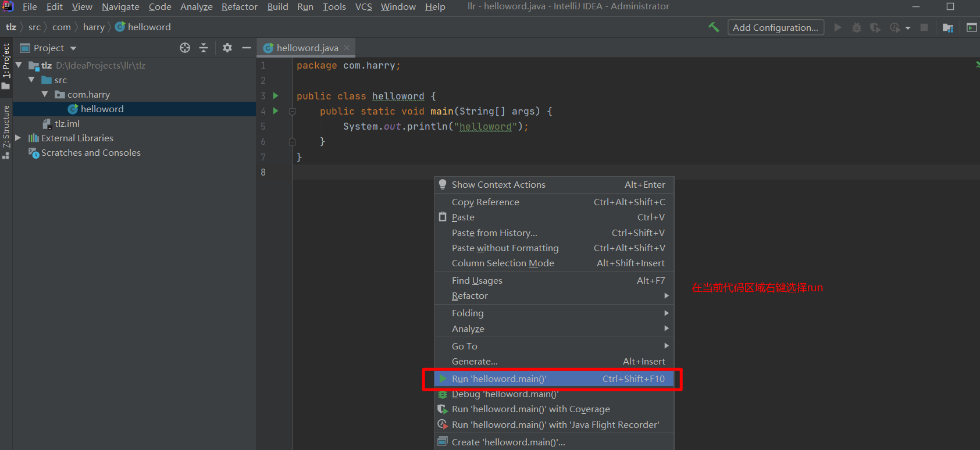Select Create 'helloword.main()'... entry

554,442
